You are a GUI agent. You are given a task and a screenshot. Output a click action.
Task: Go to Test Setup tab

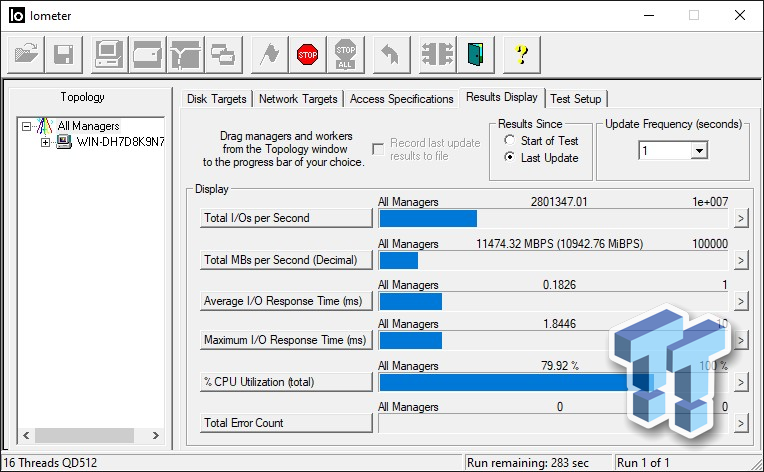[576, 99]
